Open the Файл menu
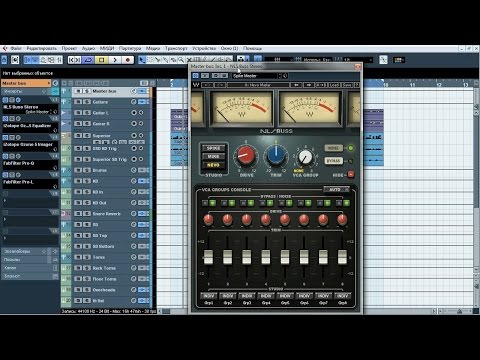Image resolution: width=480 pixels, height=360 pixels. click(16, 48)
